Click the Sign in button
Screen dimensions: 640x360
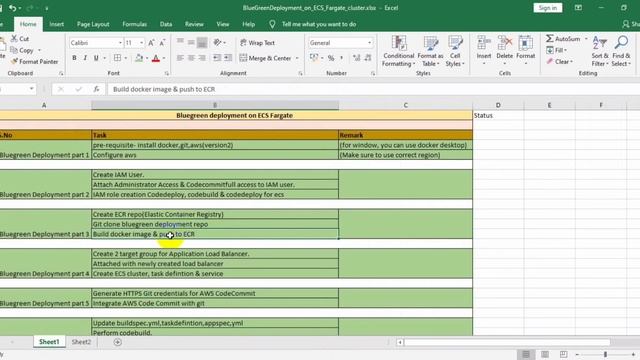pyautogui.click(x=547, y=8)
